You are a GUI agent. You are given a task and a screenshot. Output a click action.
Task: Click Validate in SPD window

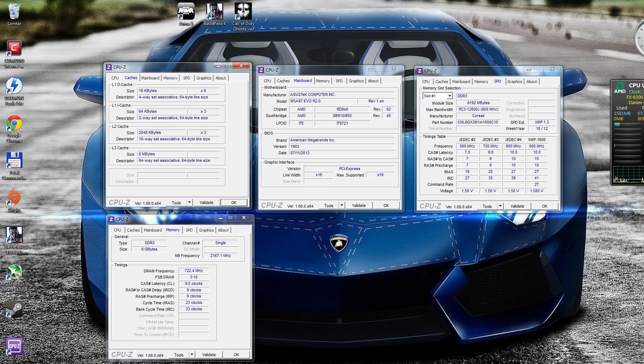(x=517, y=206)
